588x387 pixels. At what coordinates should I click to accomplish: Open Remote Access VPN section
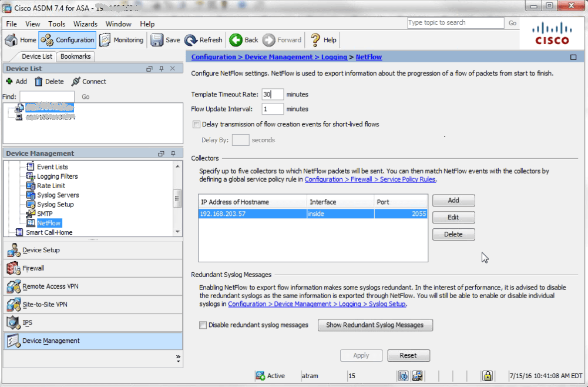point(93,286)
